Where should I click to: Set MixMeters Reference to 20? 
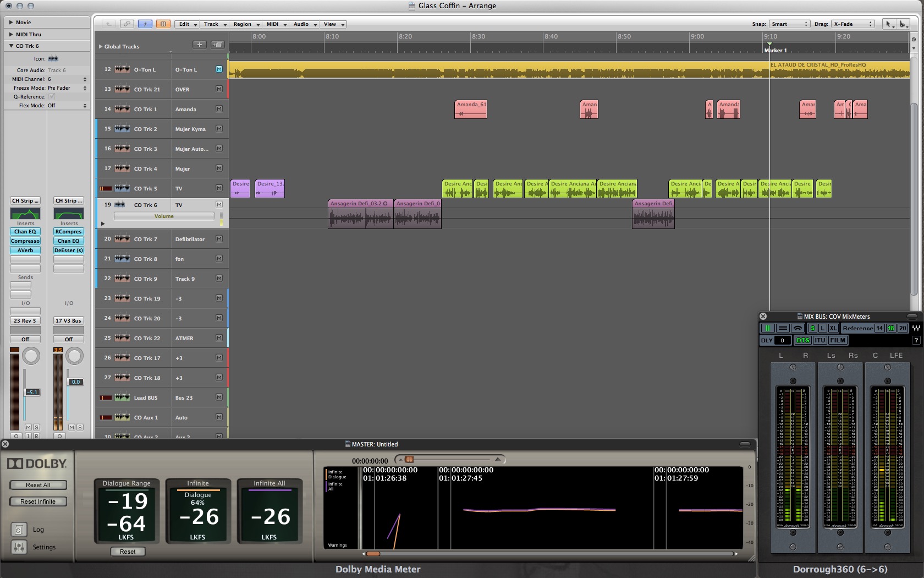(902, 328)
